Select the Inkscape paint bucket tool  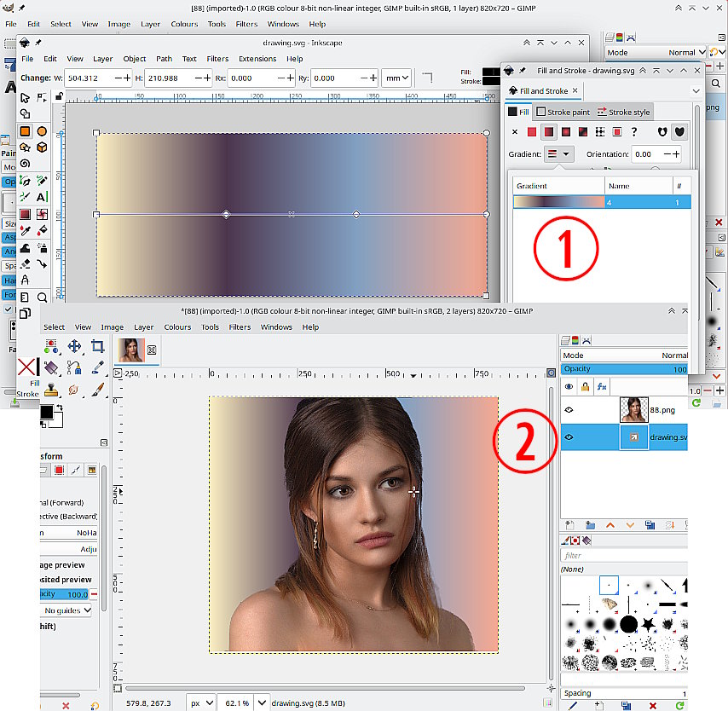tap(42, 230)
